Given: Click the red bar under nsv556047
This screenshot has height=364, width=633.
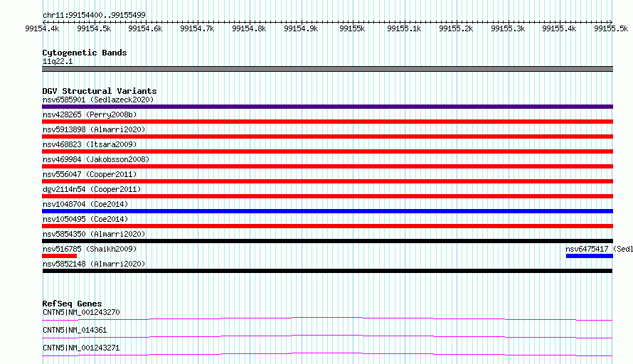Looking at the screenshot, I should tap(327, 181).
